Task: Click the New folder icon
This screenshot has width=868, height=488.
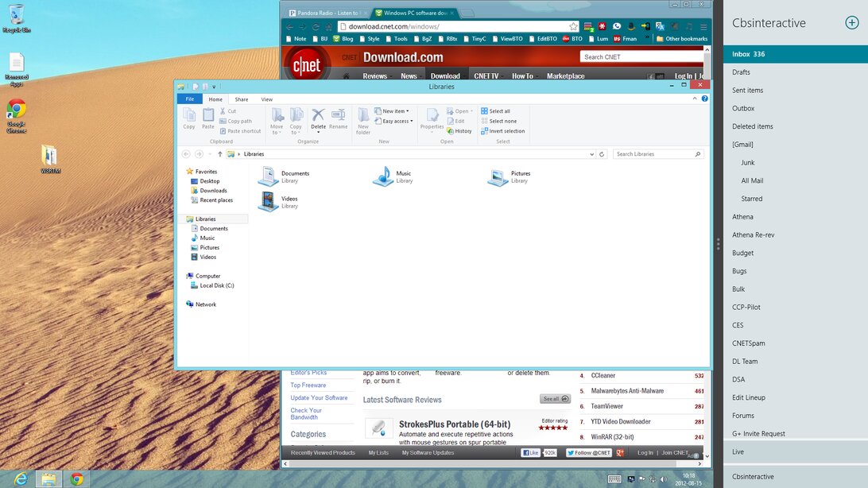Action: click(363, 116)
